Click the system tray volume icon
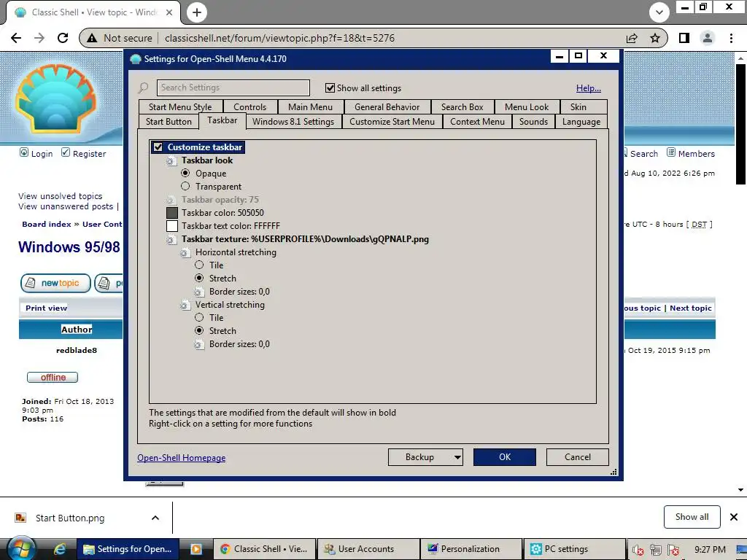The width and height of the screenshot is (747, 560). (x=638, y=550)
